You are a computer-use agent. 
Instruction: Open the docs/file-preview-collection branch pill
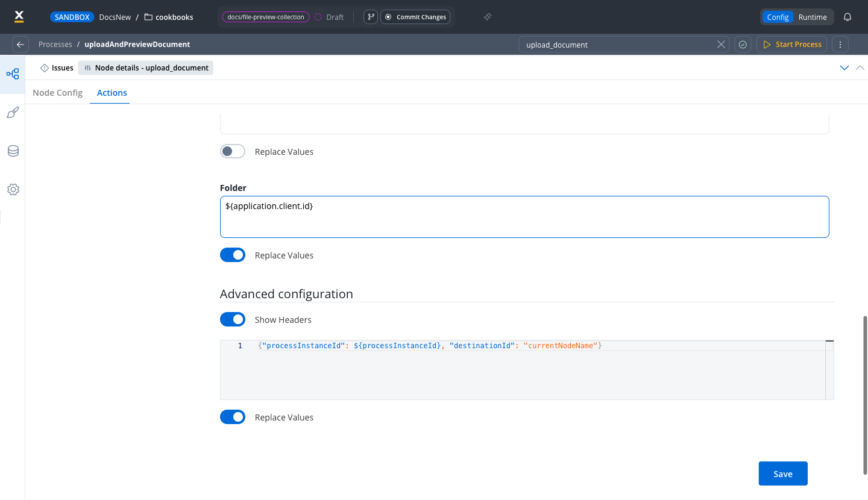click(266, 17)
